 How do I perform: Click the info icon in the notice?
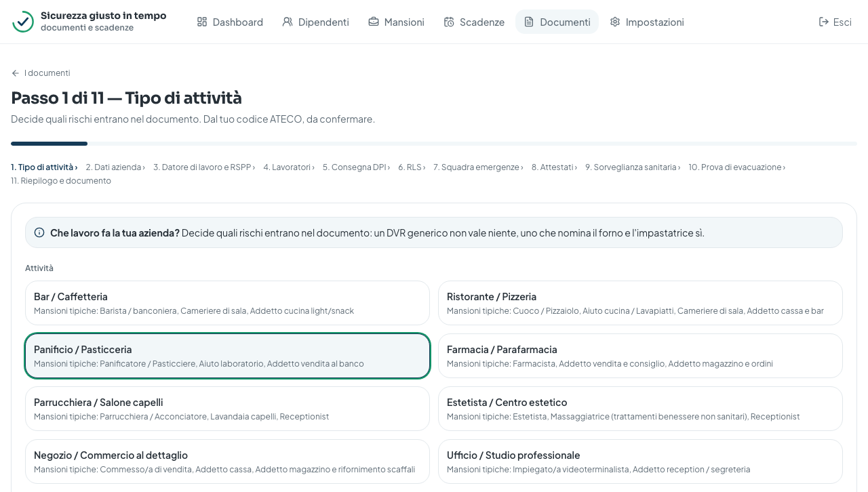[39, 232]
